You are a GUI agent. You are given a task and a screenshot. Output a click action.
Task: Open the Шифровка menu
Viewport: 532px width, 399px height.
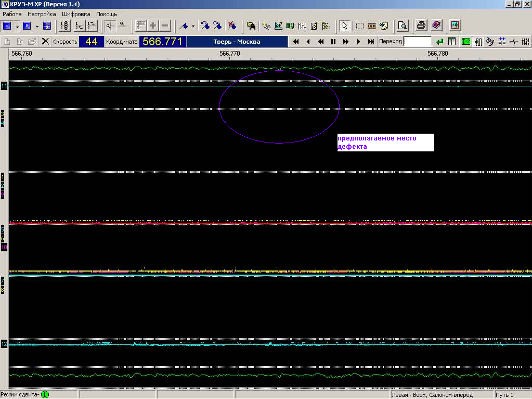click(x=75, y=14)
